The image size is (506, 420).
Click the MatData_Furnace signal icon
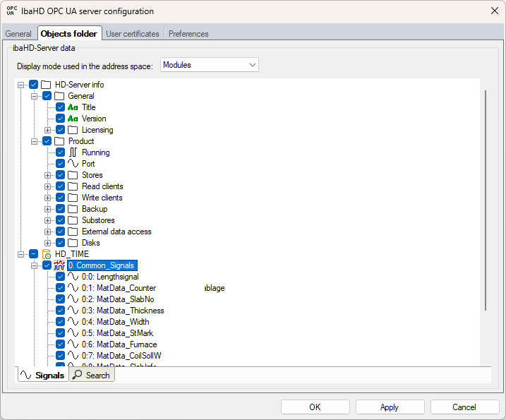73,344
